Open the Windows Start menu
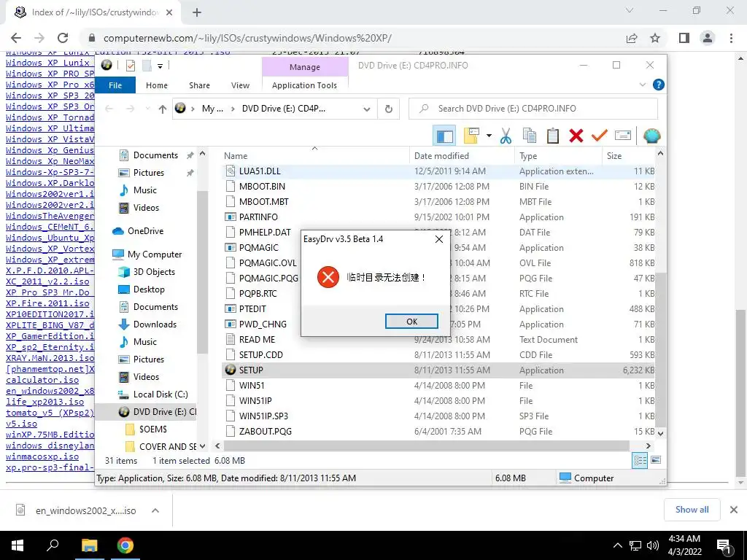 click(x=18, y=545)
